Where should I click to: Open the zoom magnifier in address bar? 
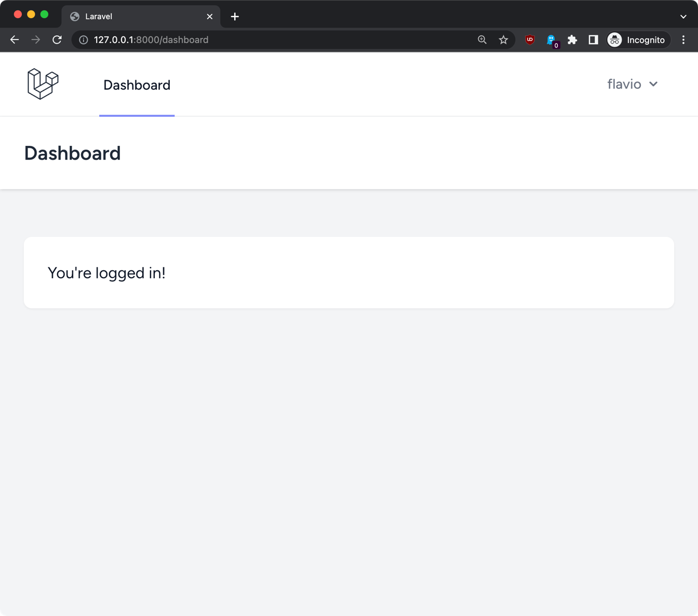coord(482,40)
